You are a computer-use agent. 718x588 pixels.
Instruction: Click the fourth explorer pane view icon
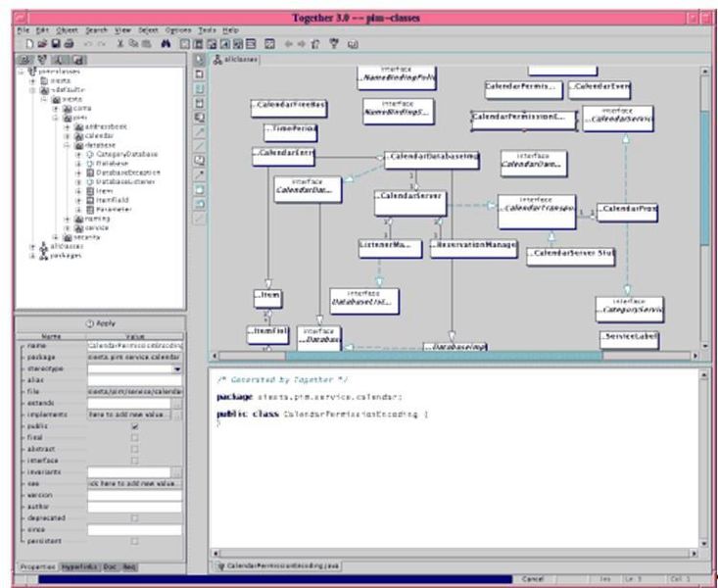[x=78, y=59]
